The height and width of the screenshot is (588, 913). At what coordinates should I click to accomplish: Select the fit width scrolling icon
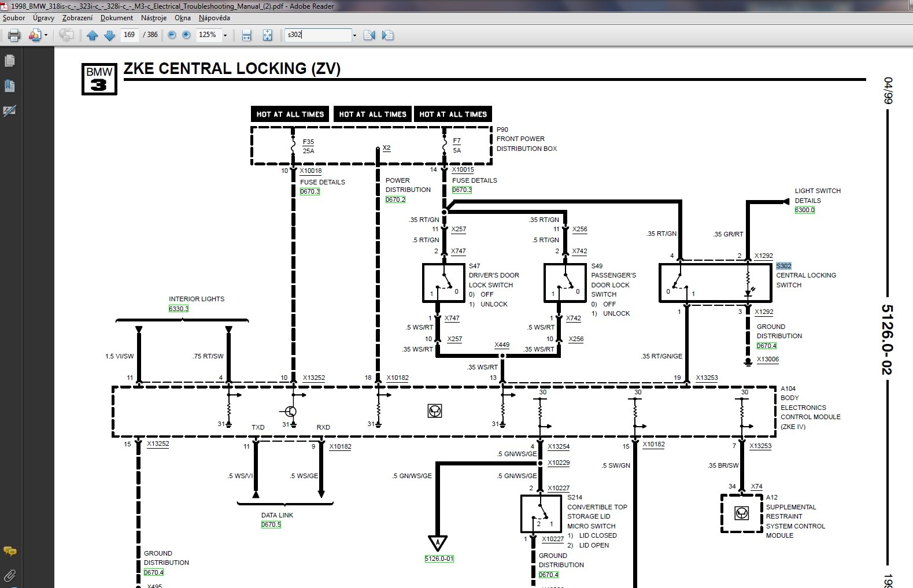pos(247,35)
